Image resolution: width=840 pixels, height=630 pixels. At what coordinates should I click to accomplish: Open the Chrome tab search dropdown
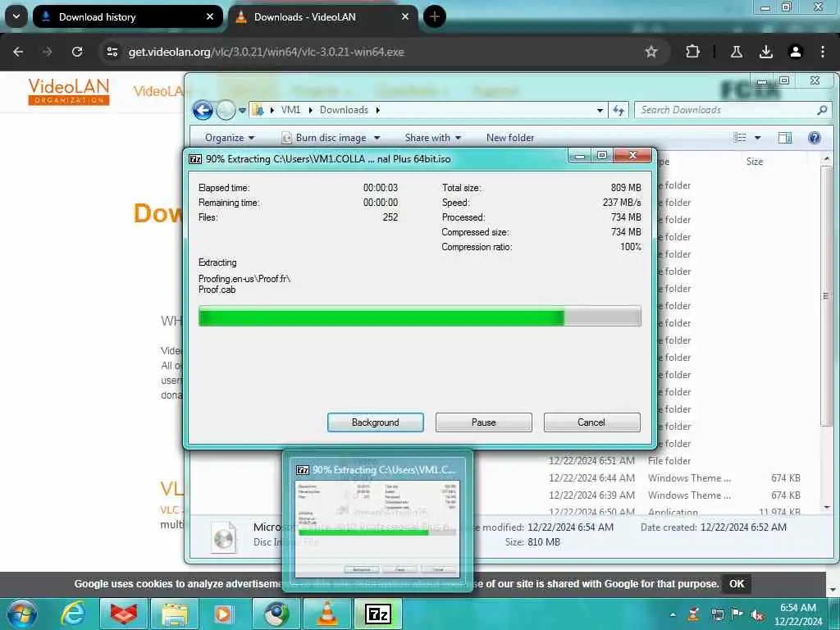click(x=16, y=16)
